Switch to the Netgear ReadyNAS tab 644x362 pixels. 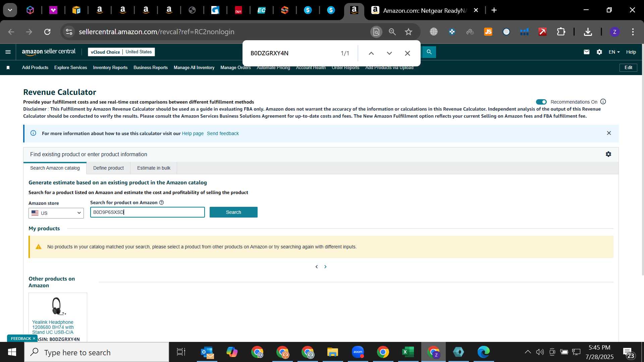(424, 10)
